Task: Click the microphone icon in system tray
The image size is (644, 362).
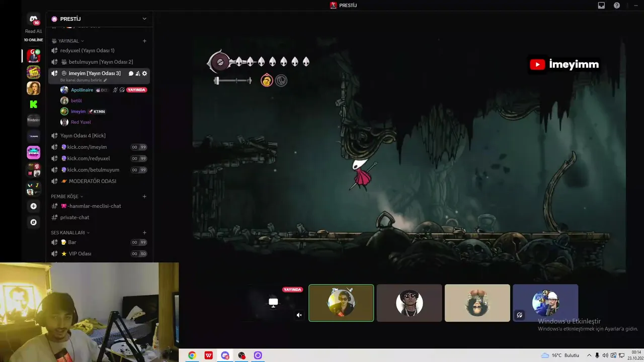Action: coord(597,355)
